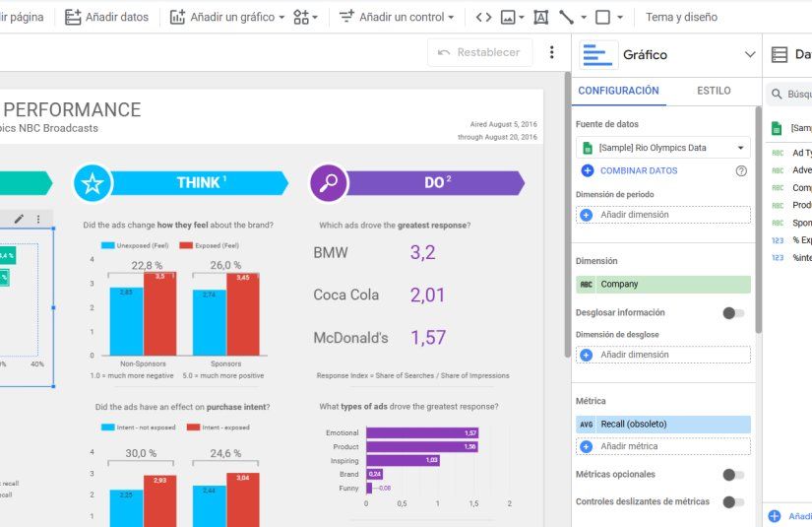Click the Google Sheets data source icon
The width and height of the screenshot is (812, 527).
coord(588,148)
